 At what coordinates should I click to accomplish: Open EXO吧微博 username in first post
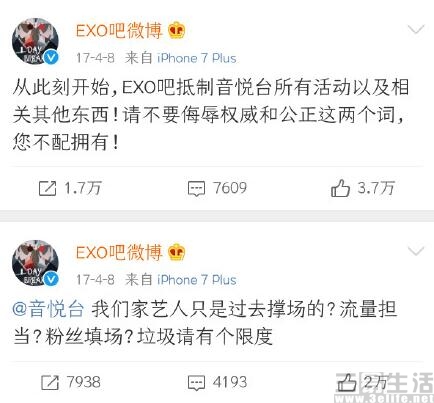coord(119,31)
